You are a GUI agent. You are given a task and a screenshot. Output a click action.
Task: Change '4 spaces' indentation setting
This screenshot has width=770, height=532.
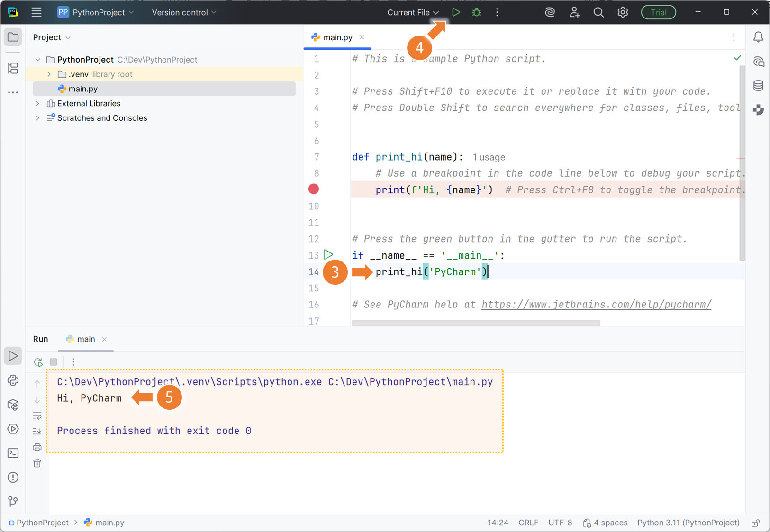(x=605, y=523)
